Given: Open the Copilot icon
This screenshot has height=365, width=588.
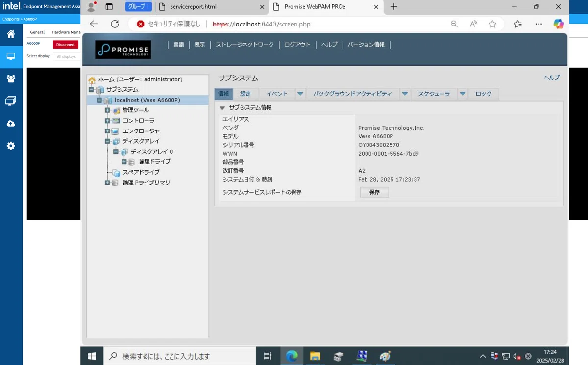Looking at the screenshot, I should 559,24.
